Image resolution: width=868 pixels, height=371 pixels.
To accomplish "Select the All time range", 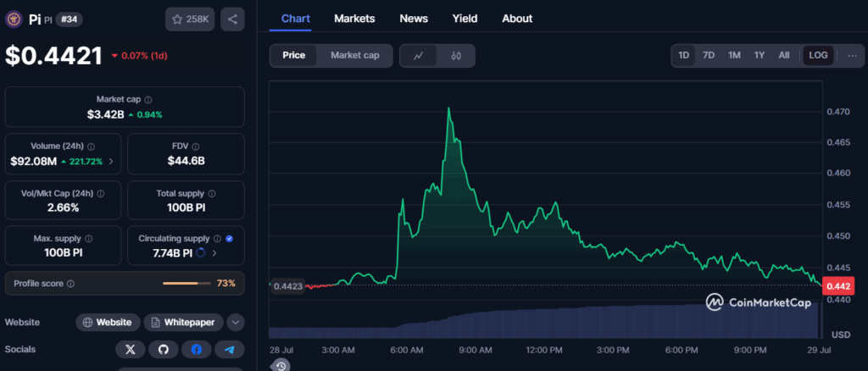I will (784, 55).
